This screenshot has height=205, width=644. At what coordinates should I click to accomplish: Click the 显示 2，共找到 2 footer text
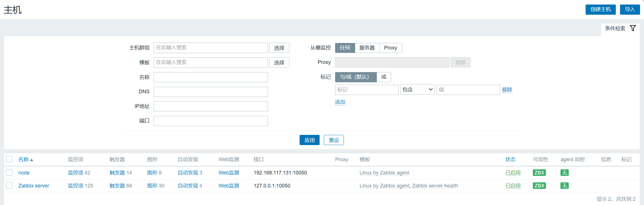point(616,199)
